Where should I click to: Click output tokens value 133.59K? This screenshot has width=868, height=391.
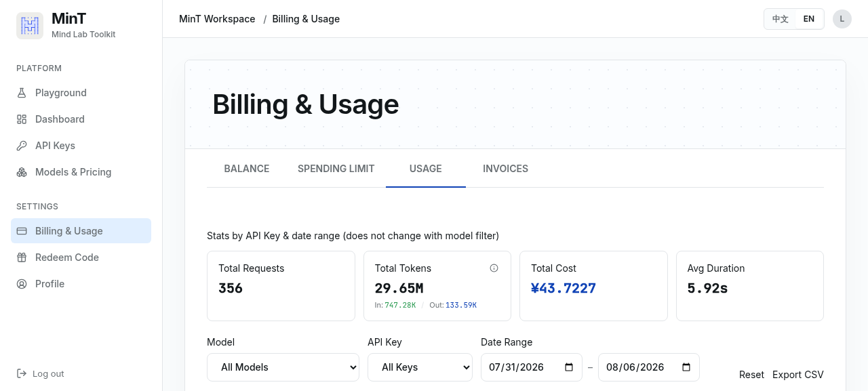pos(461,306)
